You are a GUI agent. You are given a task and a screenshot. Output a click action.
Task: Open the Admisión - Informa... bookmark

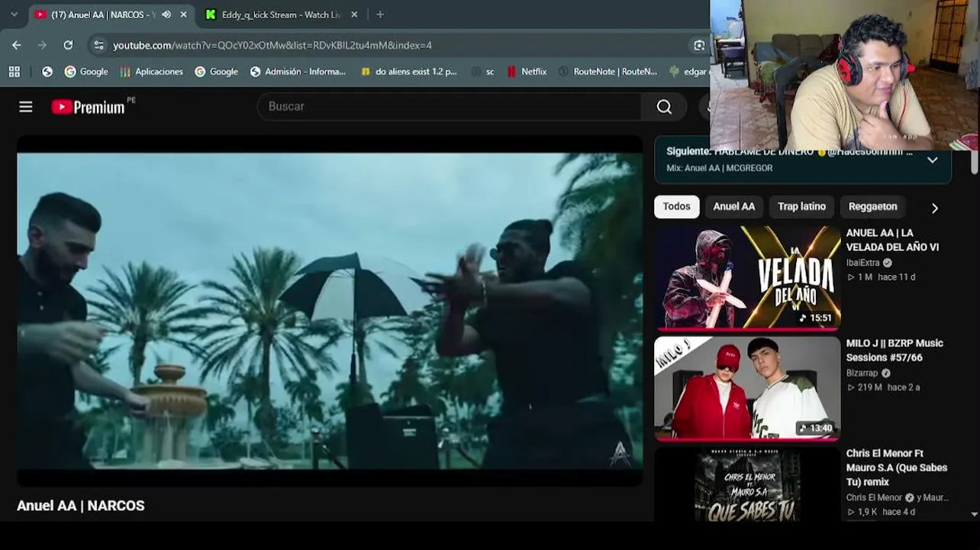click(298, 71)
